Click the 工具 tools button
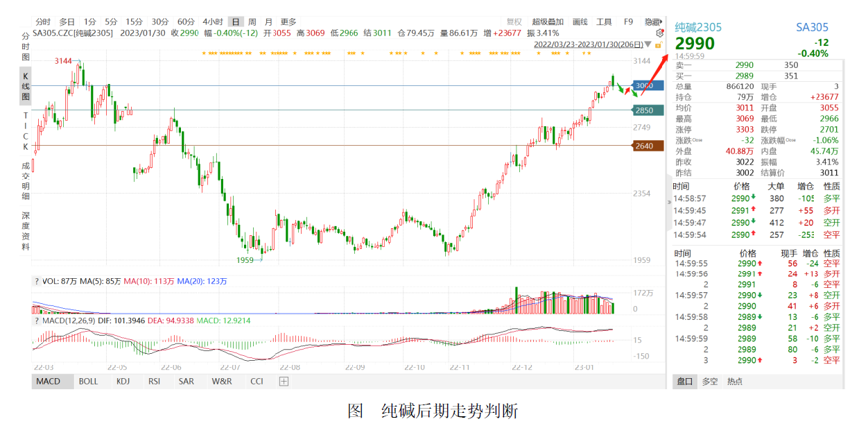The width and height of the screenshot is (868, 426). (604, 22)
